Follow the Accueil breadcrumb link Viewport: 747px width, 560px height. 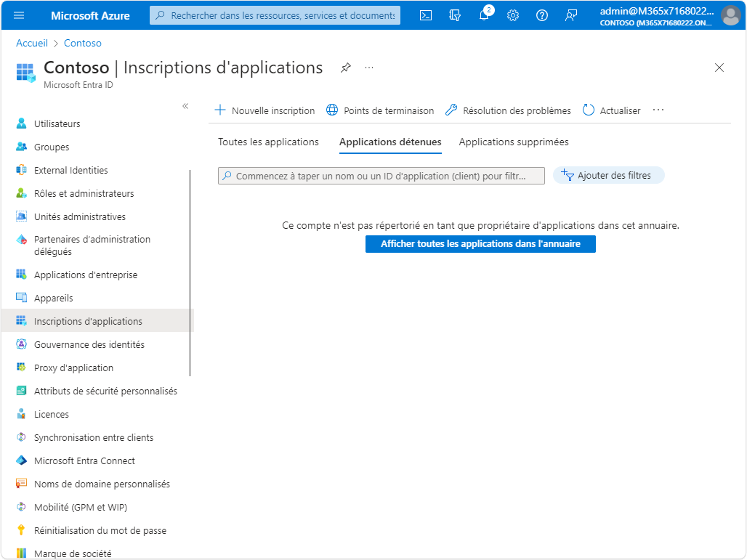click(x=32, y=43)
